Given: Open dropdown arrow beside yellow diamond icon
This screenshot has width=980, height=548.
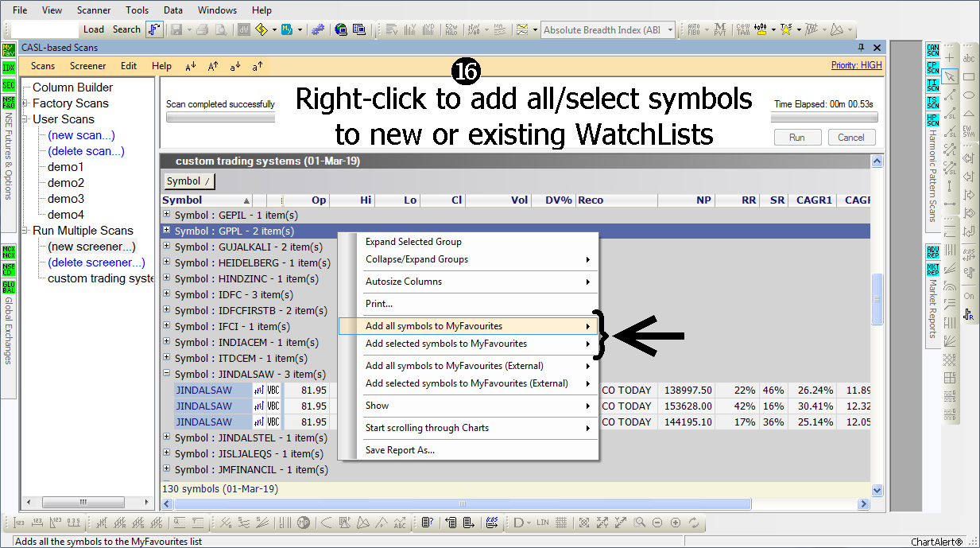Looking at the screenshot, I should point(274,29).
